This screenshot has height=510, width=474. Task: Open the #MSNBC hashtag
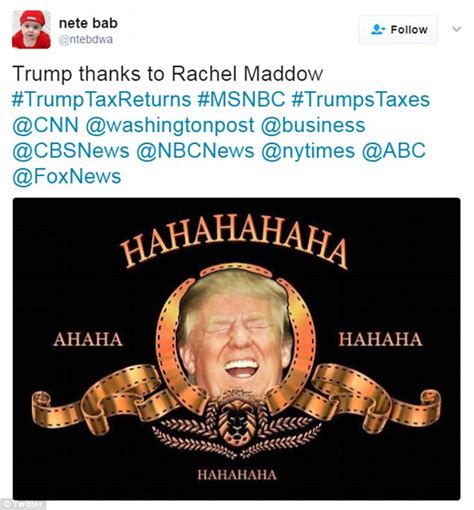[241, 100]
